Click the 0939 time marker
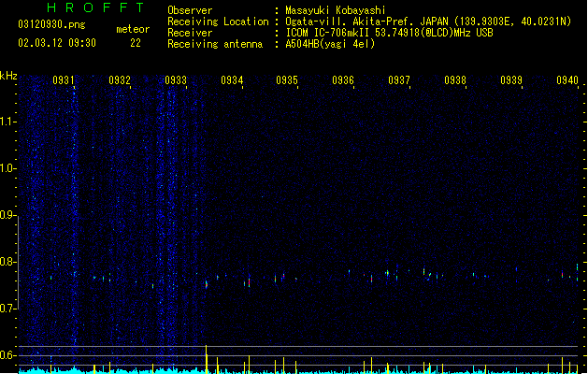This screenshot has height=374, width=588. [x=511, y=80]
